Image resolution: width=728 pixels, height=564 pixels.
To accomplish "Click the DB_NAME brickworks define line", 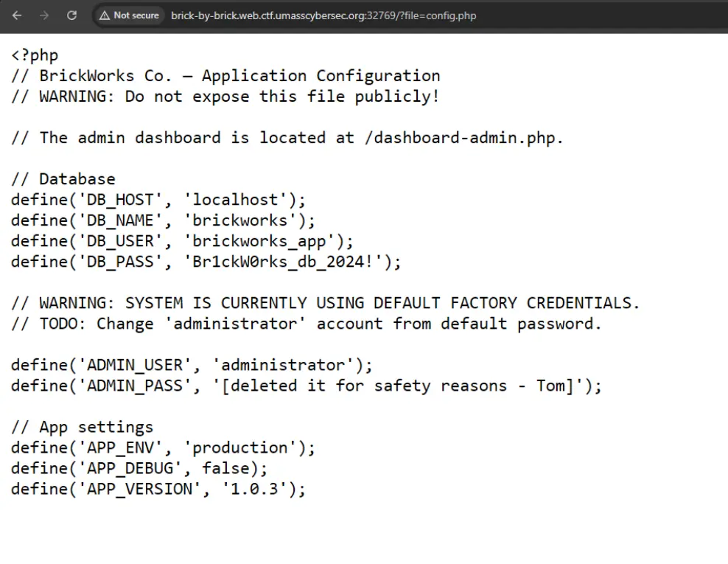I will point(163,220).
